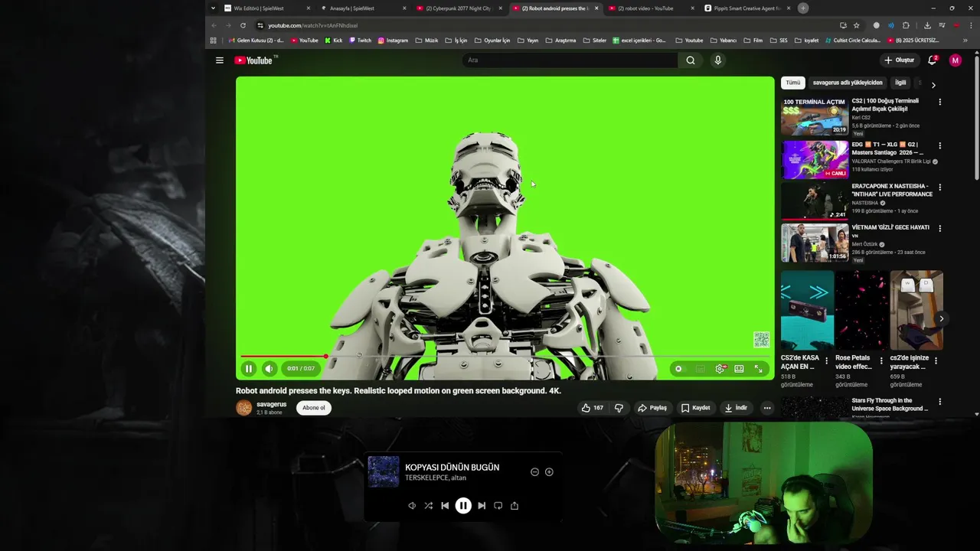This screenshot has width=980, height=551.
Task: Mute the YouTube video volume
Action: 269,369
